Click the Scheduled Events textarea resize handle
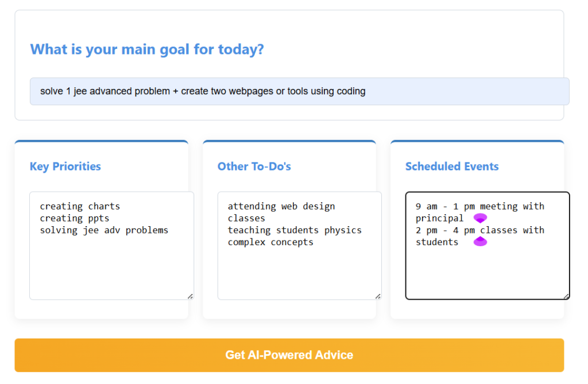 (566, 296)
